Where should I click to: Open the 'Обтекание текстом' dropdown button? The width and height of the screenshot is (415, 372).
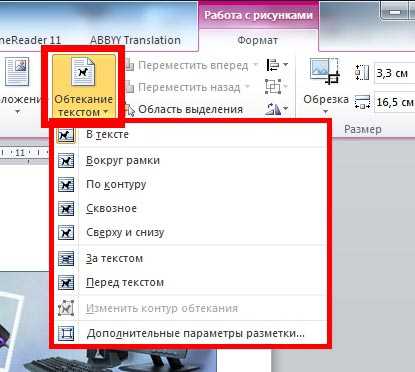click(x=83, y=87)
